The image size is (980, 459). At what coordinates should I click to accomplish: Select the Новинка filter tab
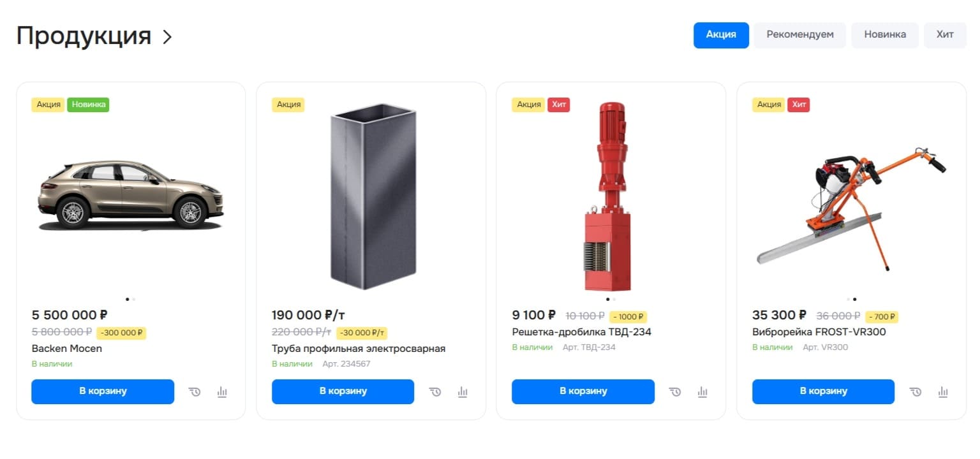coord(885,35)
